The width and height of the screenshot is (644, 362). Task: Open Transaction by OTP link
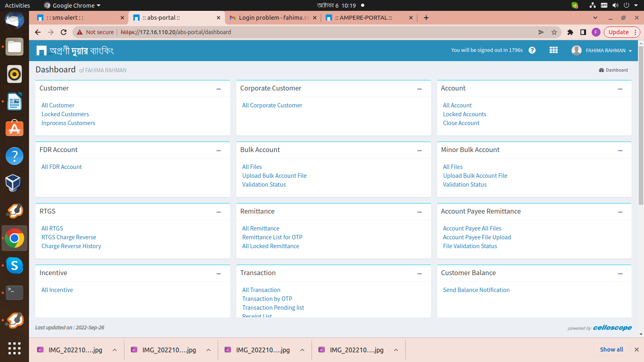coord(267,299)
